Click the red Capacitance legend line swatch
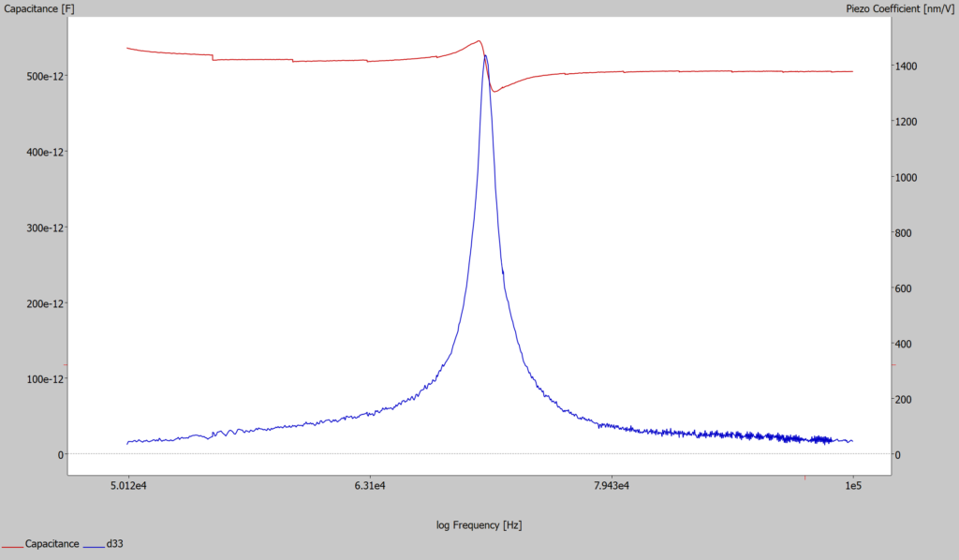The image size is (959, 560). (12, 544)
